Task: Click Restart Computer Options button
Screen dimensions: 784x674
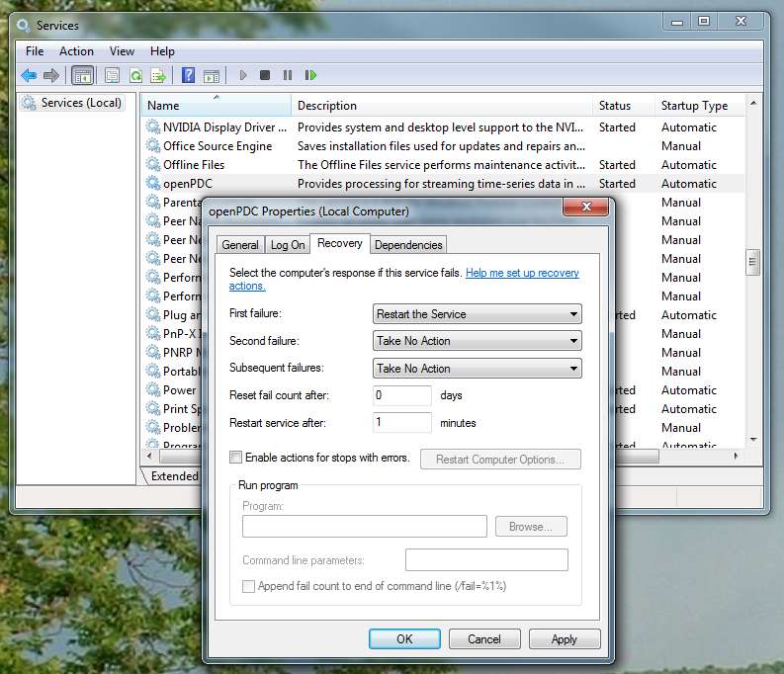Action: click(500, 460)
